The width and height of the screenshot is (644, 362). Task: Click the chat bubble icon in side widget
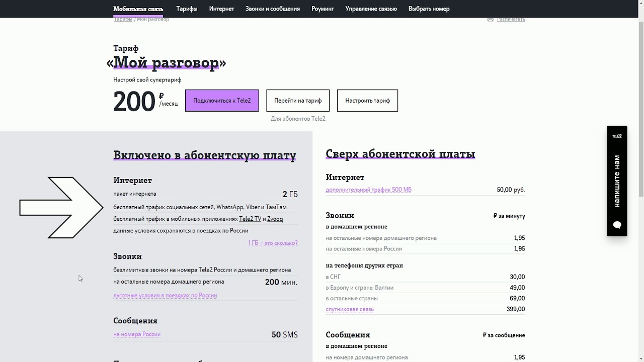click(617, 225)
